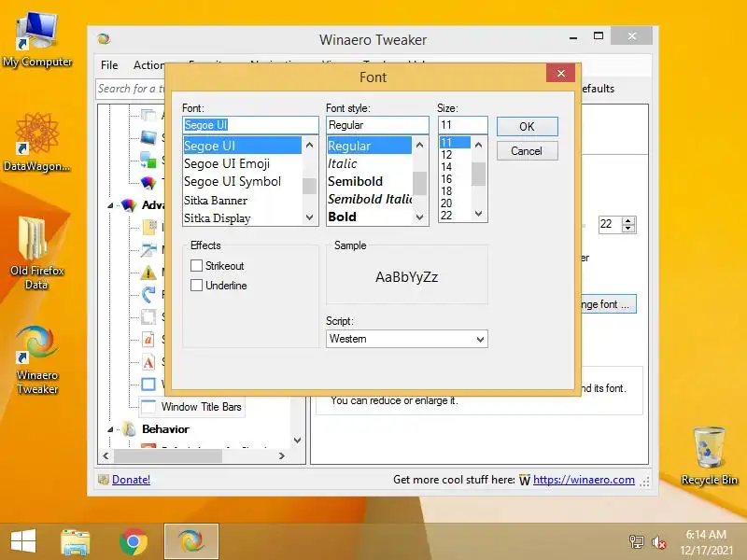The width and height of the screenshot is (747, 560).
Task: Click the tree horizontal scrollbar thumb
Action: pyautogui.click(x=168, y=456)
